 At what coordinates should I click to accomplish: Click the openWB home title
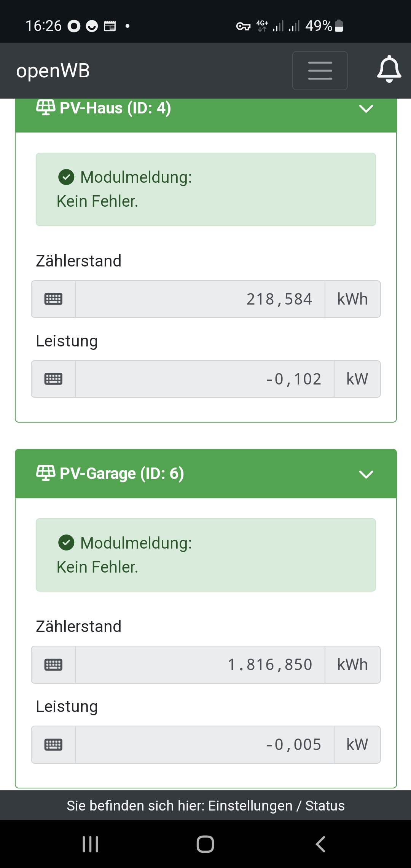point(53,71)
